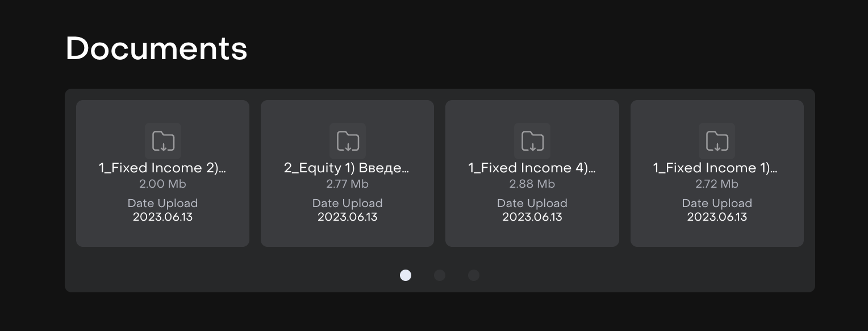The image size is (868, 331).
Task: Switch to the second carousel page dot
Action: click(440, 275)
